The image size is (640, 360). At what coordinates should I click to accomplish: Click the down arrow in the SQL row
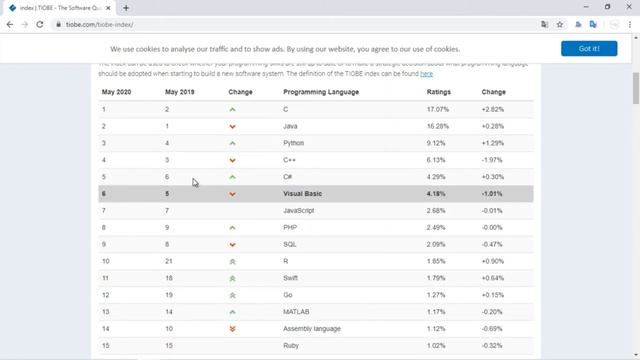click(x=232, y=245)
